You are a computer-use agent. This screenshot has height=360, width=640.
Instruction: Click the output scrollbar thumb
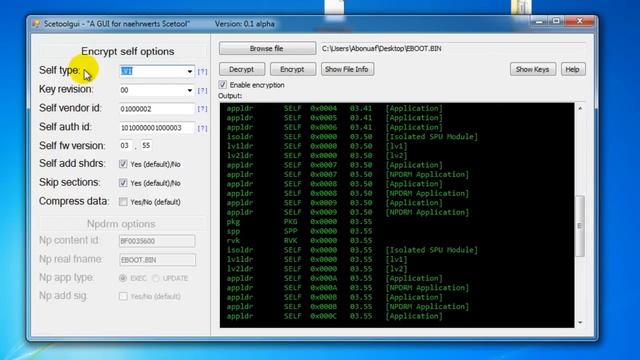point(580,226)
